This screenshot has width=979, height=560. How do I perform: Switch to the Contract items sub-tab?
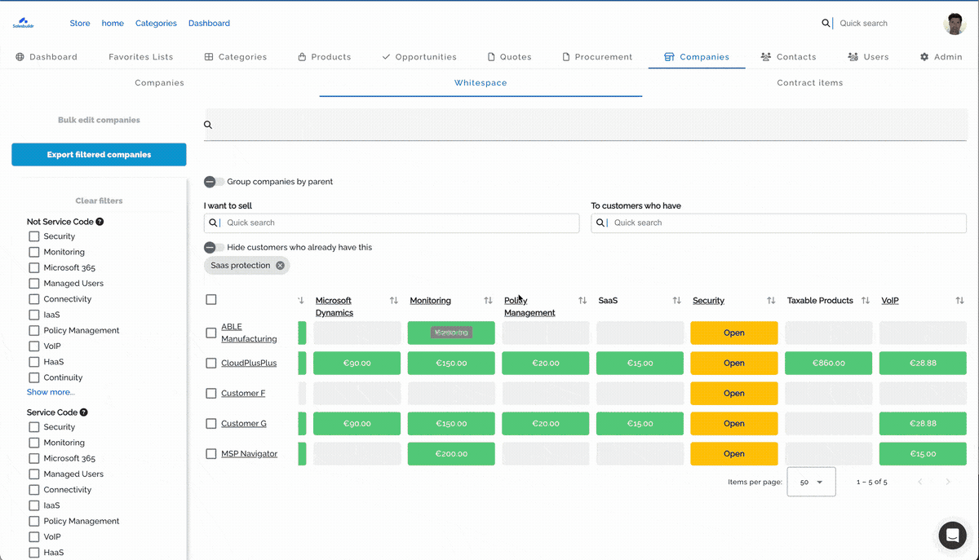click(x=809, y=83)
